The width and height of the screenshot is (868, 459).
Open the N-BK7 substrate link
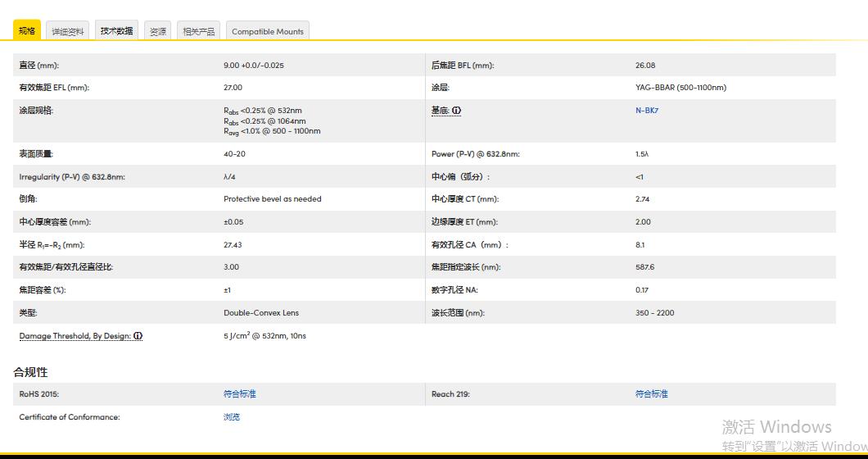(x=646, y=111)
